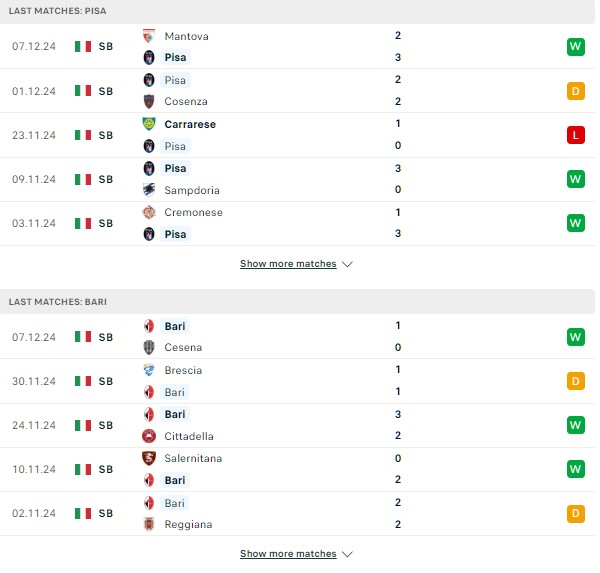Screen dimensions: 600x573
Task: Click the orange D badge for Brescia vs Bari
Action: [576, 381]
